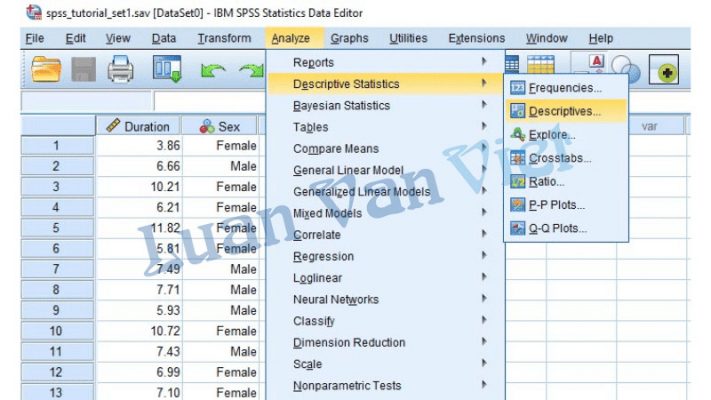Click the Redo green arrow icon
This screenshot has height=400, width=711.
point(251,70)
